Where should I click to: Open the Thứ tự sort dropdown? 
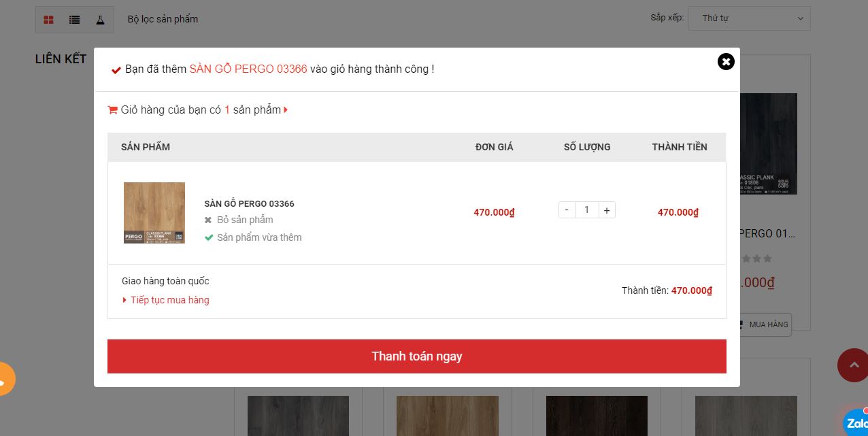[750, 18]
